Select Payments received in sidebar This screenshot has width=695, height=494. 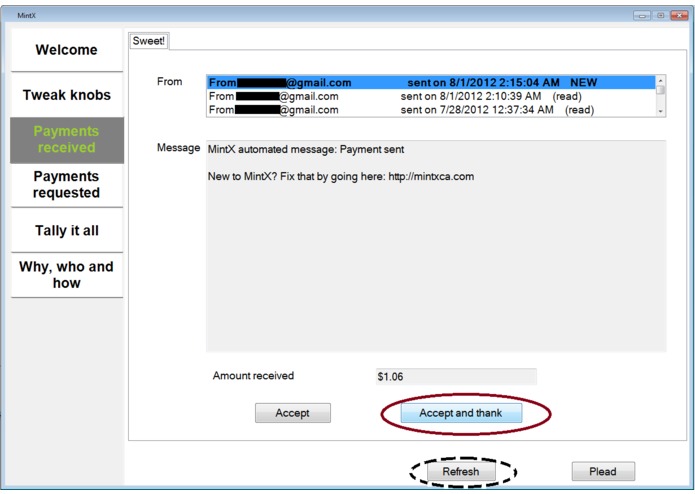click(x=66, y=140)
